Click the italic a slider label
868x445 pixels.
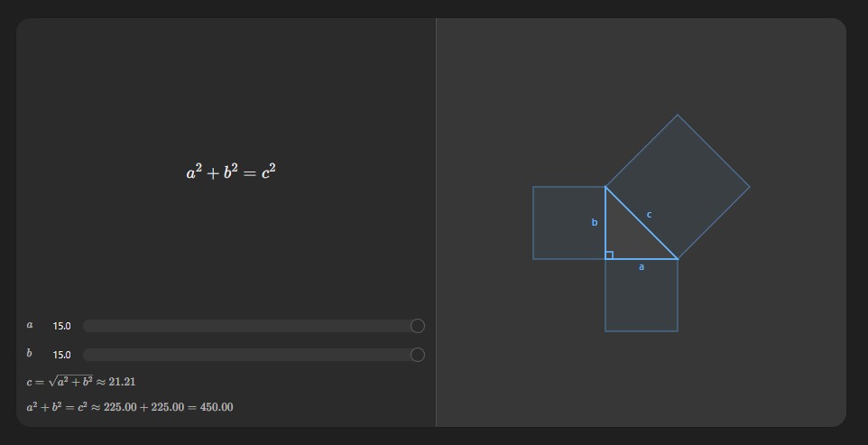point(30,325)
